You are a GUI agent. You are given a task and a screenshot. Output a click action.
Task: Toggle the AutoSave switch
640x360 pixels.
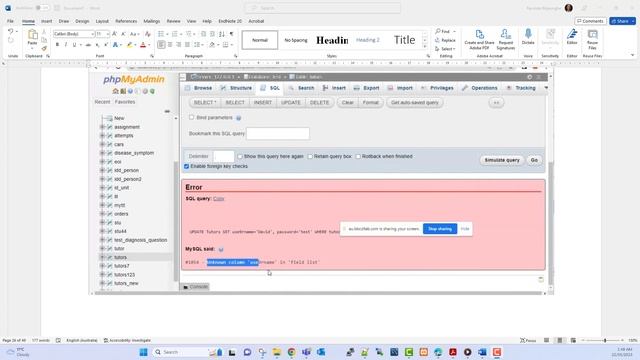tap(42, 8)
